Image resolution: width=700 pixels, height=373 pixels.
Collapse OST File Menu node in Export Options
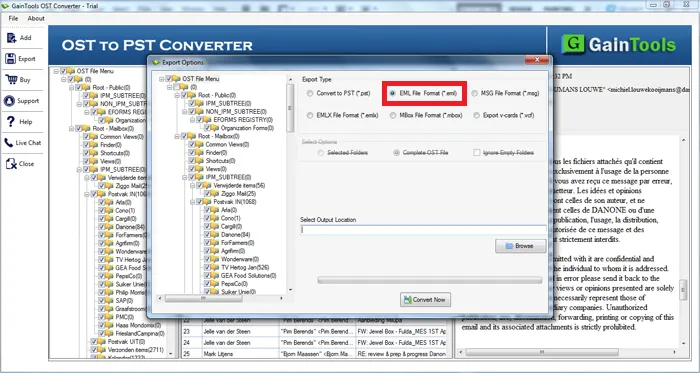pyautogui.click(x=162, y=79)
